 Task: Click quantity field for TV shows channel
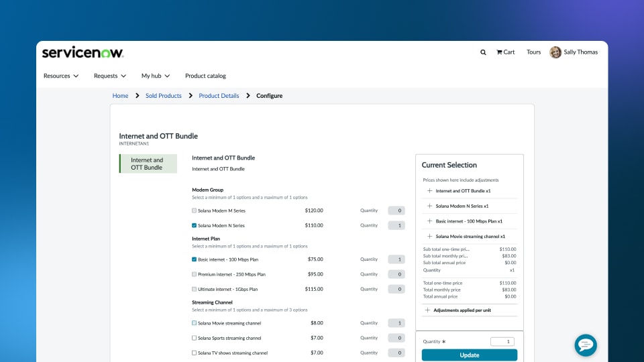pyautogui.click(x=396, y=353)
